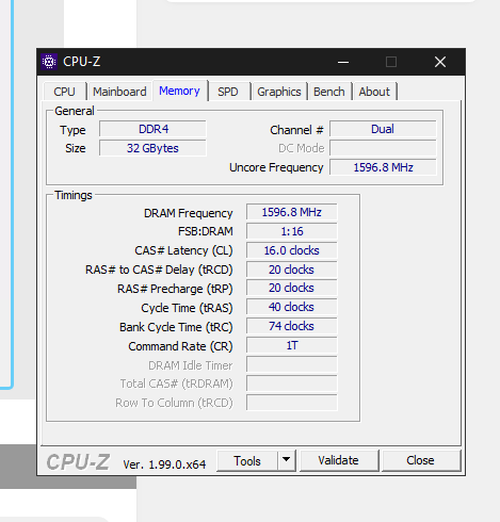Click the CPU-Z app icon in title bar

point(49,62)
